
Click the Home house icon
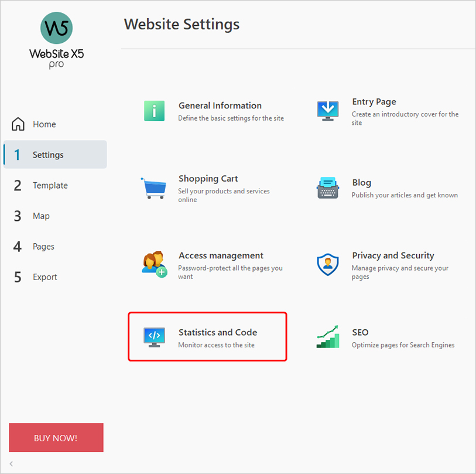(x=19, y=124)
